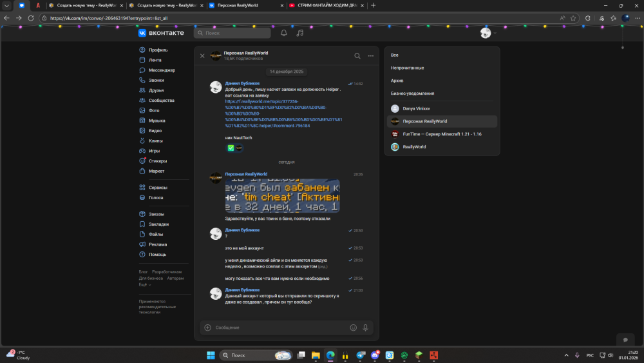The image size is (644, 363).
Task: Open the profile avatar account dropdown
Action: (x=488, y=33)
